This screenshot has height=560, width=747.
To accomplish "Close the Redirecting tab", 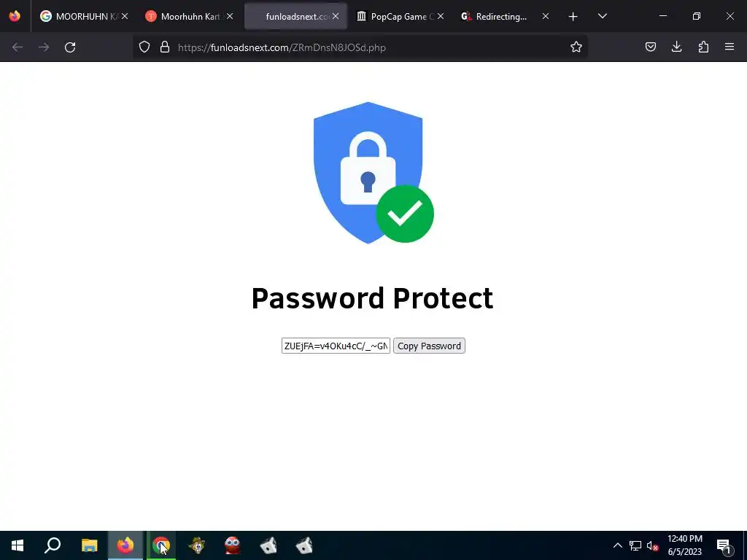I will [546, 16].
